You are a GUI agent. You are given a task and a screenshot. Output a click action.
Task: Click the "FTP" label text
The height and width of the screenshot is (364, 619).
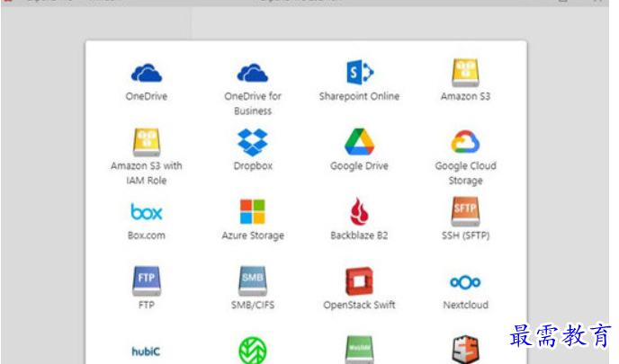pyautogui.click(x=147, y=305)
